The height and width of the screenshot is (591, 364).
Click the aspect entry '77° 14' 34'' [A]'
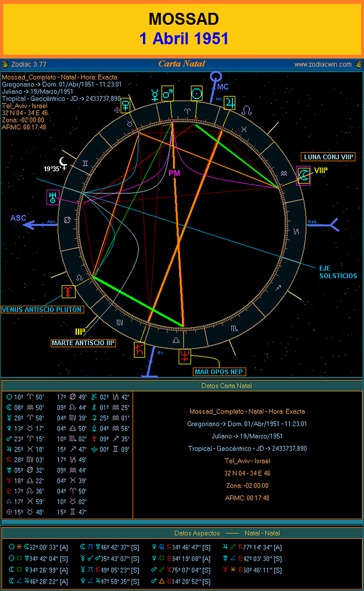[x=252, y=547]
